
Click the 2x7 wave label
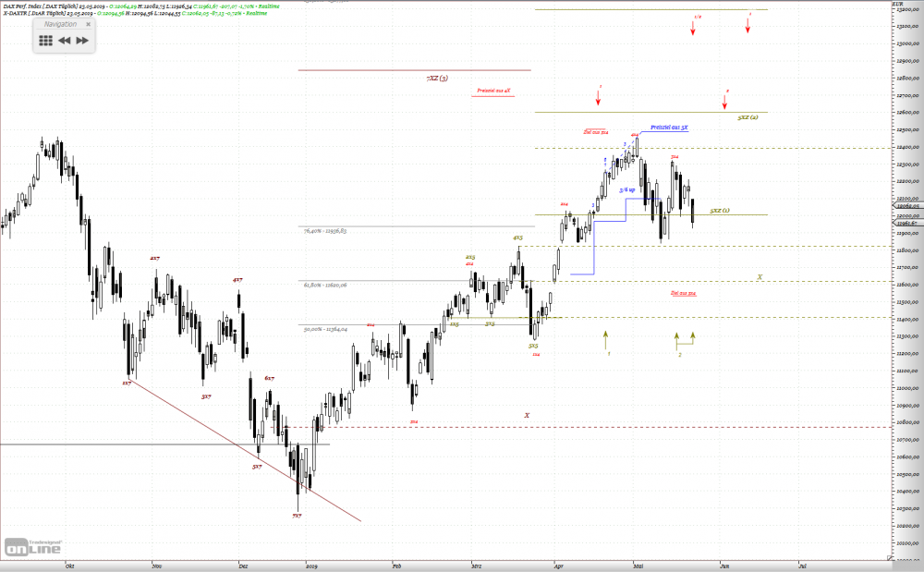(154, 258)
